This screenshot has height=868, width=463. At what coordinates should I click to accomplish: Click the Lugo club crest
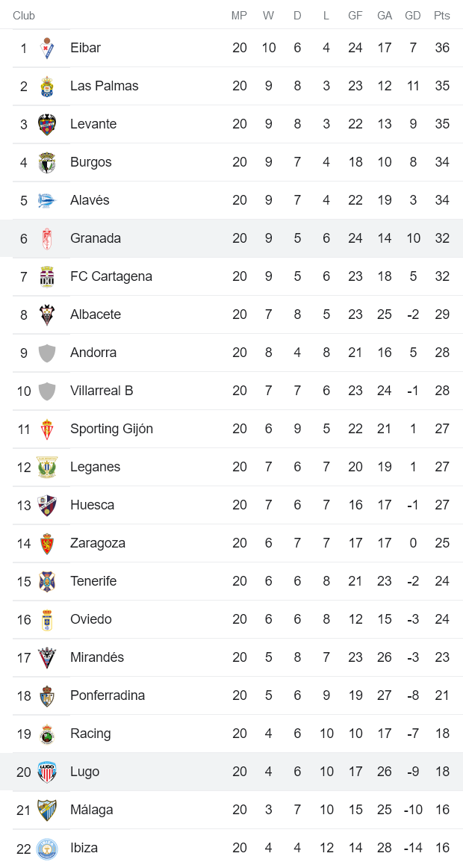[46, 771]
